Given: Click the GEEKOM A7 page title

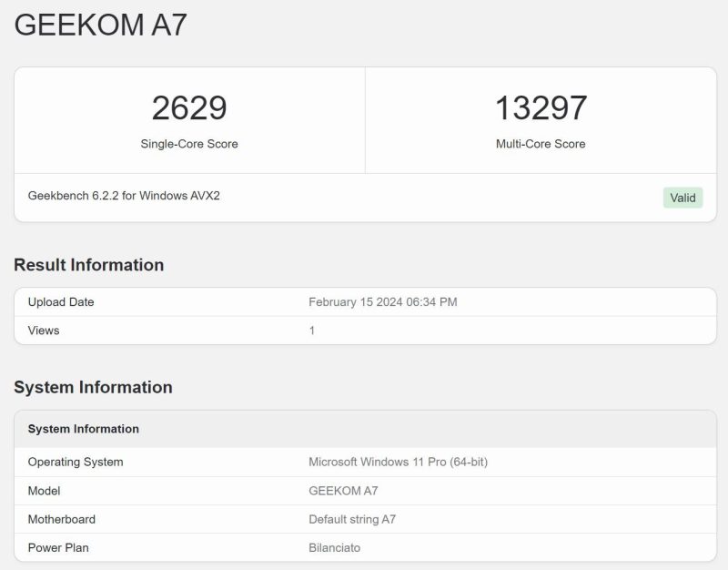Looking at the screenshot, I should click(x=100, y=25).
